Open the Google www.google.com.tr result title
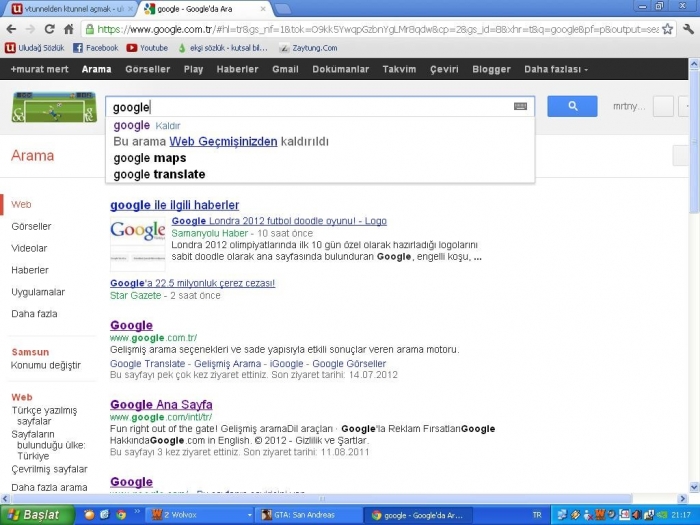The width and height of the screenshot is (700, 525). point(131,325)
